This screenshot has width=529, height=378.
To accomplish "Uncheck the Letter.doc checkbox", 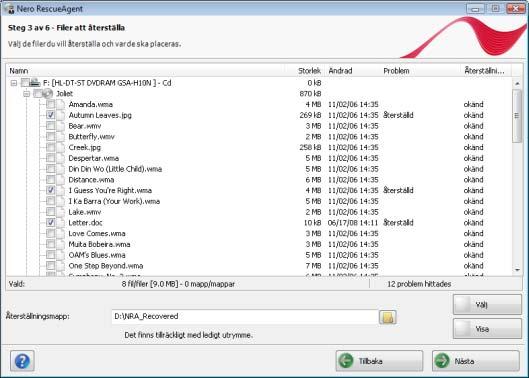I will (x=50, y=223).
